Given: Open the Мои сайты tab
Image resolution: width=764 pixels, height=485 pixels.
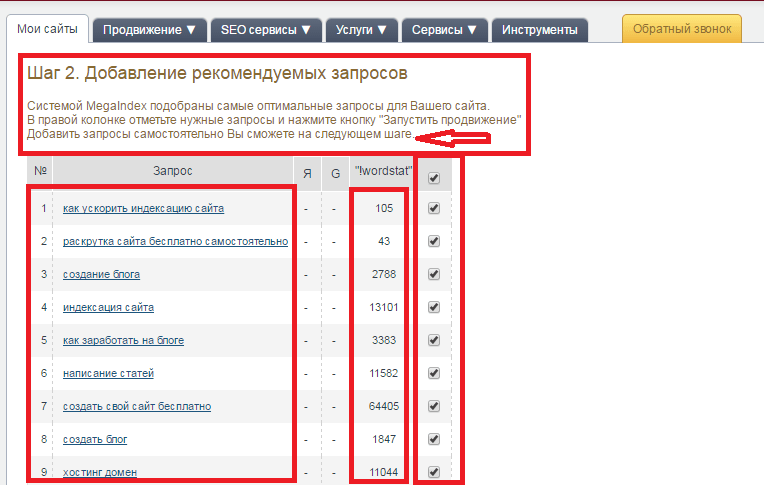Looking at the screenshot, I should [47, 29].
